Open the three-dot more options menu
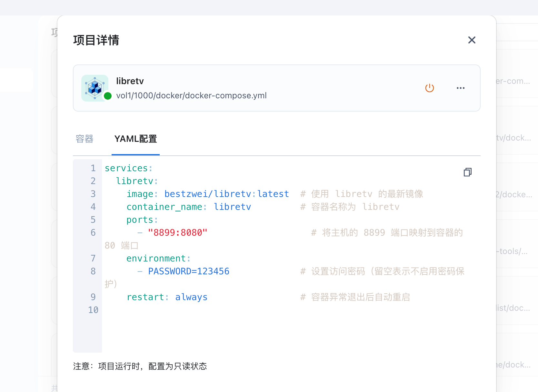Image resolution: width=538 pixels, height=392 pixels. [x=461, y=88]
